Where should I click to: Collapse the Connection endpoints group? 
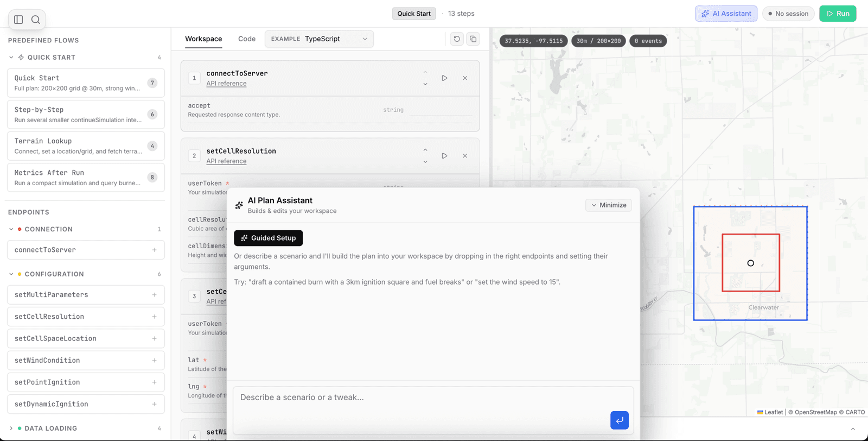pos(11,229)
